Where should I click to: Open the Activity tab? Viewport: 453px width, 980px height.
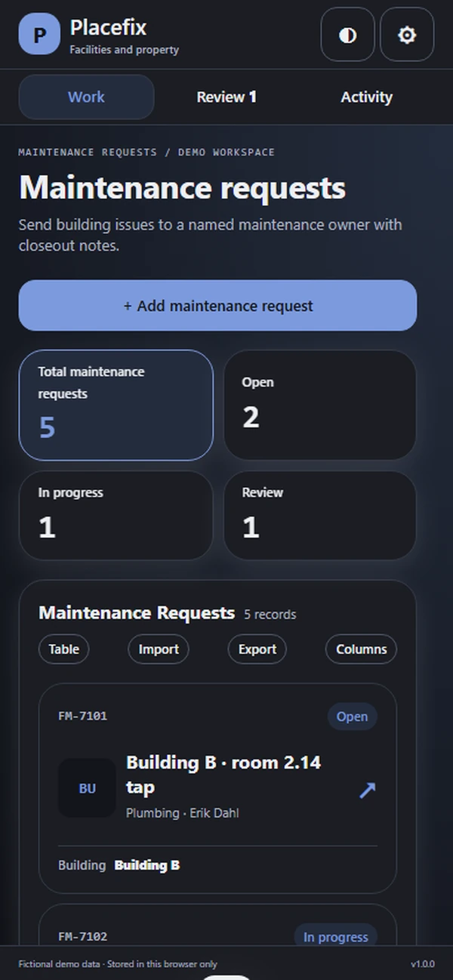pyautogui.click(x=366, y=97)
